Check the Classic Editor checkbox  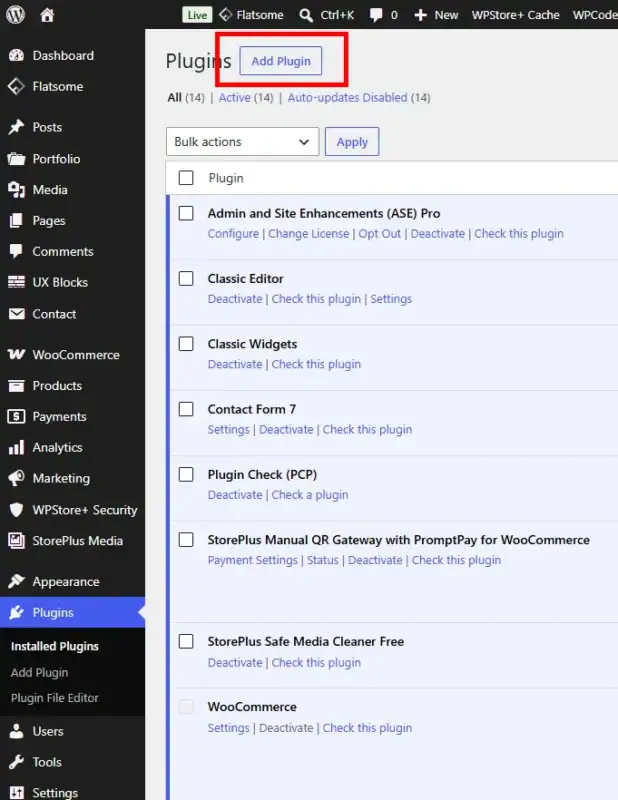(186, 278)
